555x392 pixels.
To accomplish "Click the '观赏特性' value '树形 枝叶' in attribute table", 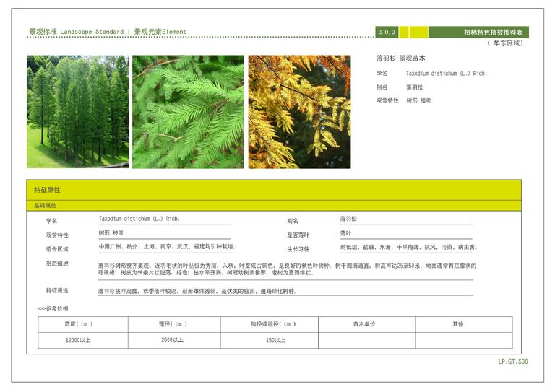I will (x=111, y=232).
